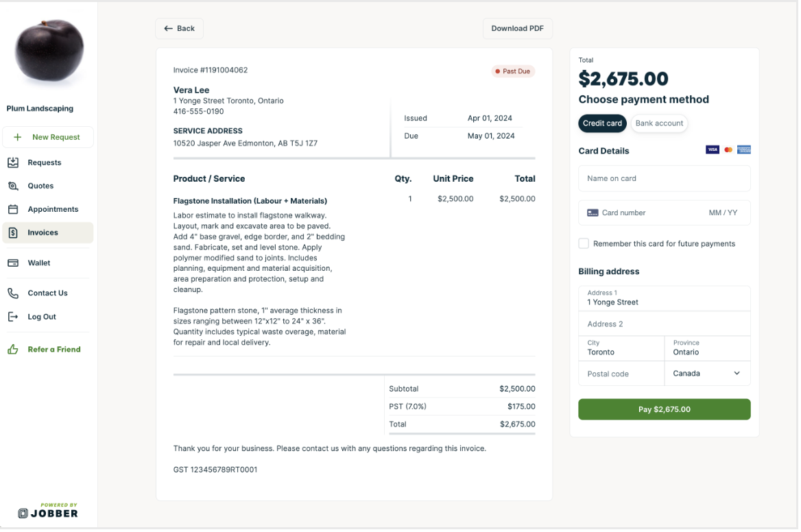Switch to Bank account payment method
801x532 pixels.
[659, 123]
